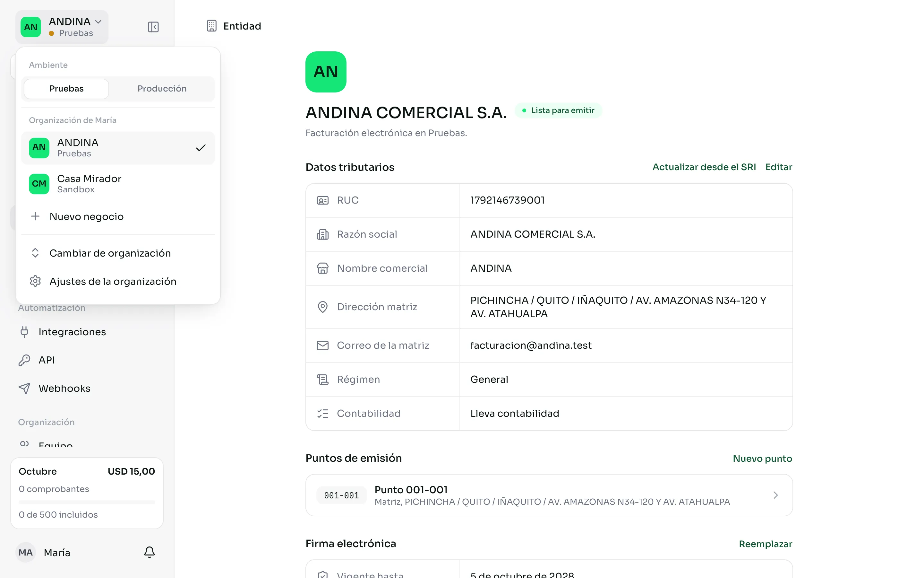
Task: Click the Integraciones plug icon
Action: click(x=24, y=331)
